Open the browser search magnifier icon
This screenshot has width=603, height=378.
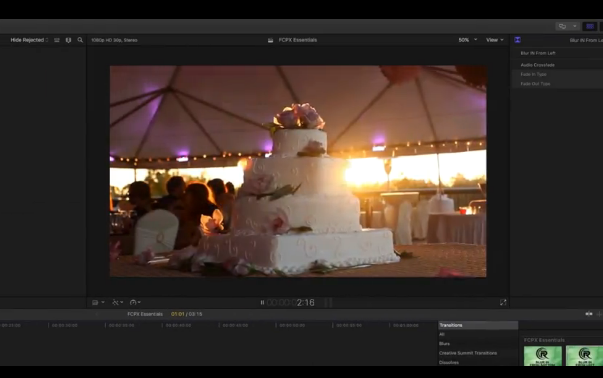(80, 40)
